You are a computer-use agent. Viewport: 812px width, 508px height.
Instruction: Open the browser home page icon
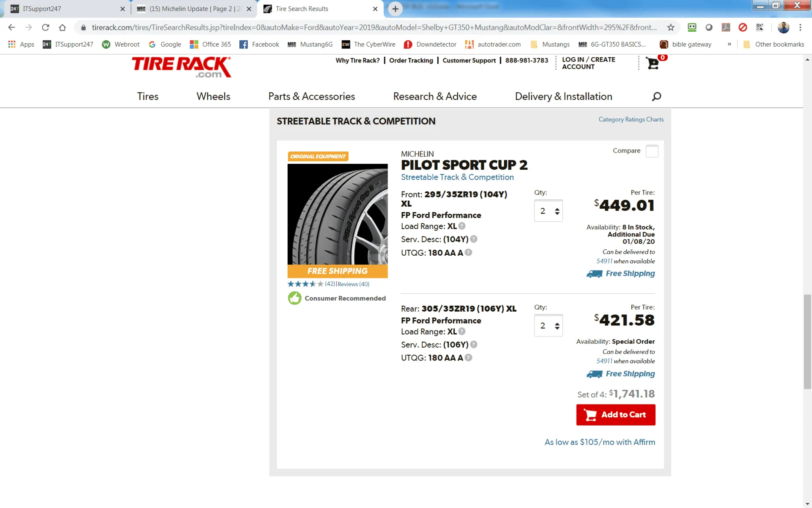pyautogui.click(x=62, y=27)
